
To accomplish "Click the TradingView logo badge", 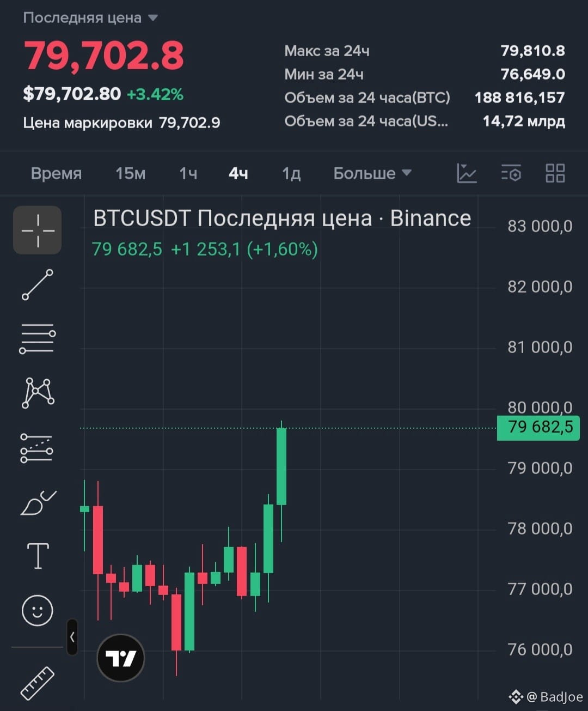I will coord(120,658).
